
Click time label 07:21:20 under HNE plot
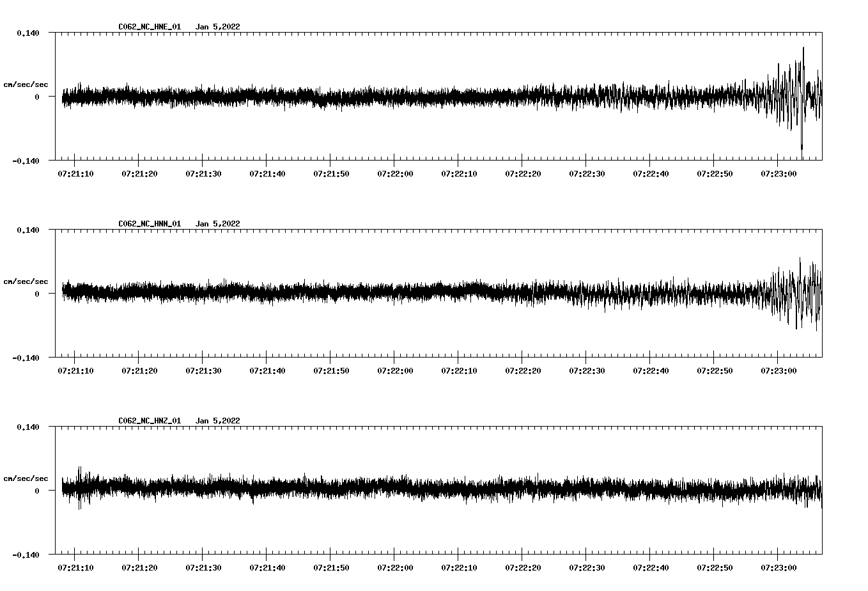click(x=139, y=173)
